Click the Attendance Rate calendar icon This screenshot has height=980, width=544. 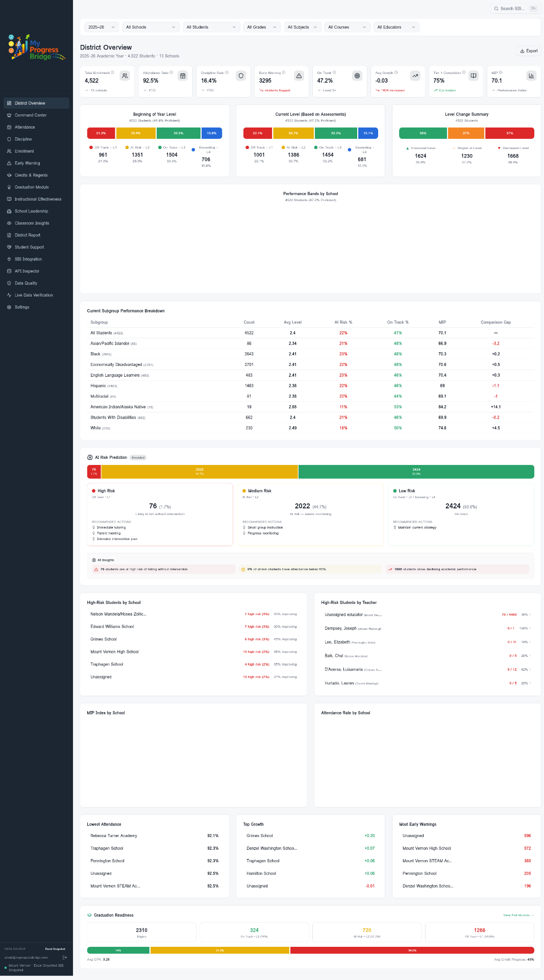[x=183, y=76]
